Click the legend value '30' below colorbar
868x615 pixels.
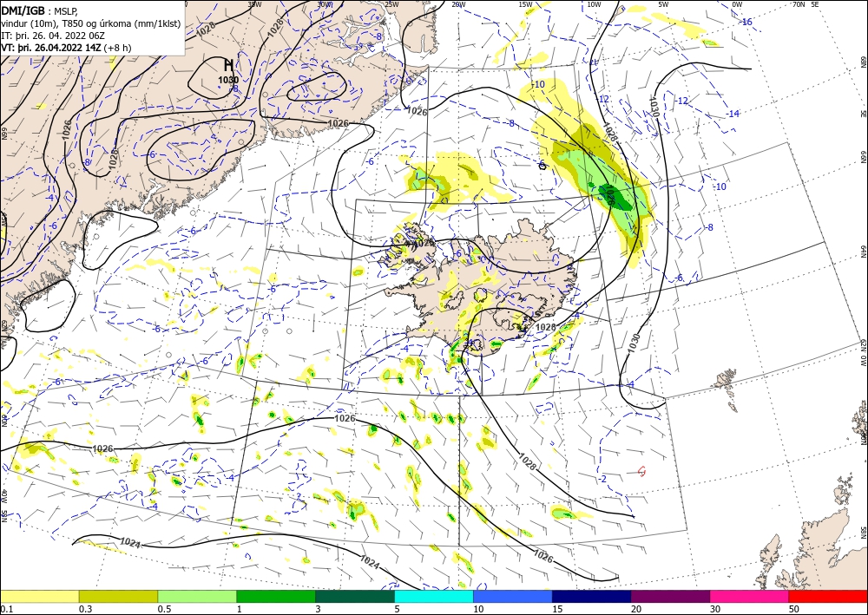(x=716, y=609)
